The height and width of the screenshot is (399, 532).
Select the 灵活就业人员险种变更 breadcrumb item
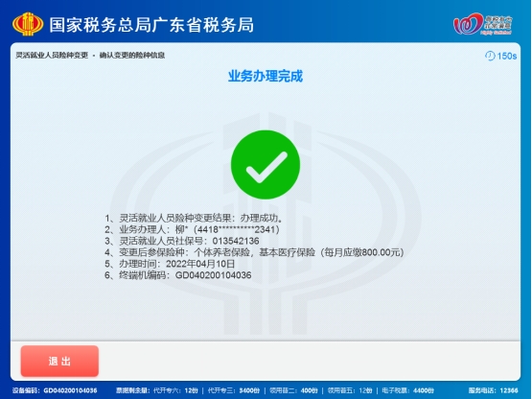pyautogui.click(x=52, y=55)
